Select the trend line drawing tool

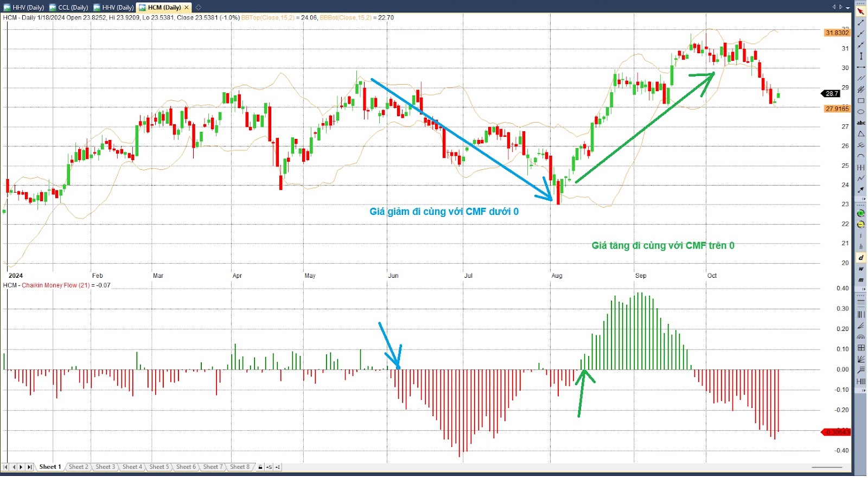[x=861, y=22]
